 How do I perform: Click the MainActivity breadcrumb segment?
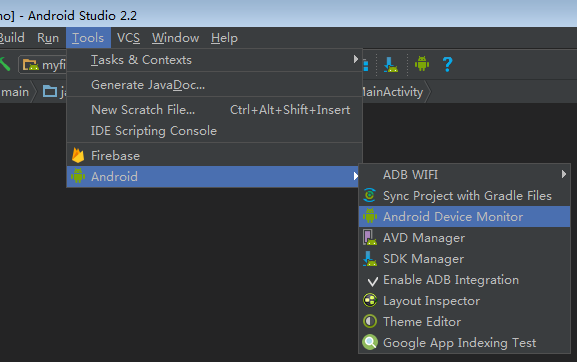coord(393,92)
